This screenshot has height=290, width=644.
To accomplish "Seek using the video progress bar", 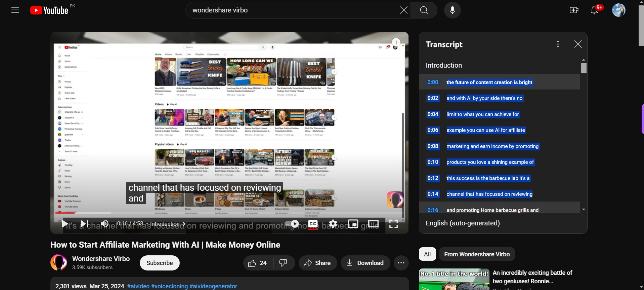I will point(229,213).
